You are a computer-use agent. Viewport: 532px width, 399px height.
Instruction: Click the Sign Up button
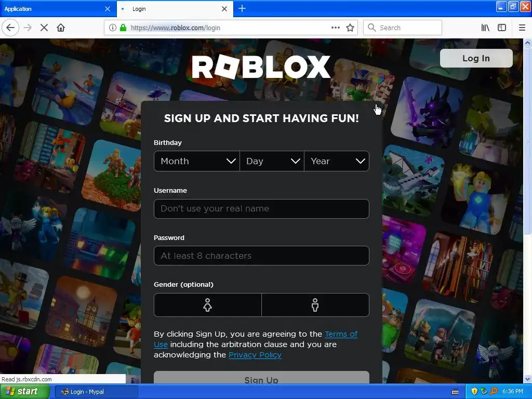coord(261,378)
